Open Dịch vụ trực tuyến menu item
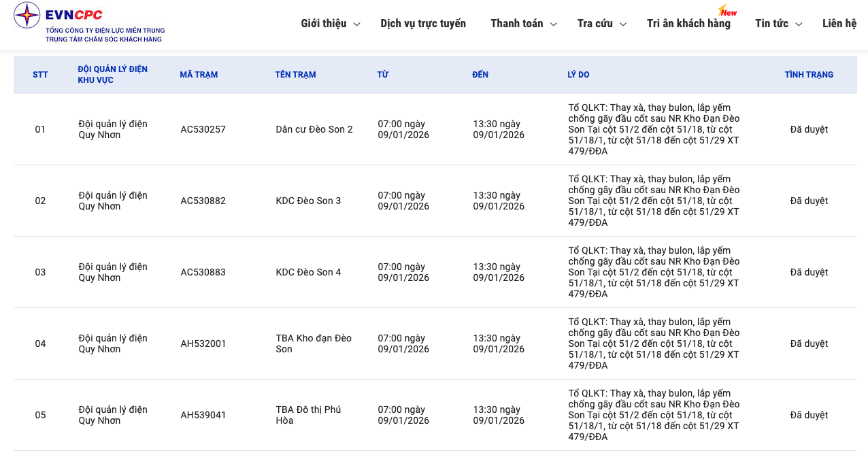This screenshot has height=453, width=868. 423,24
